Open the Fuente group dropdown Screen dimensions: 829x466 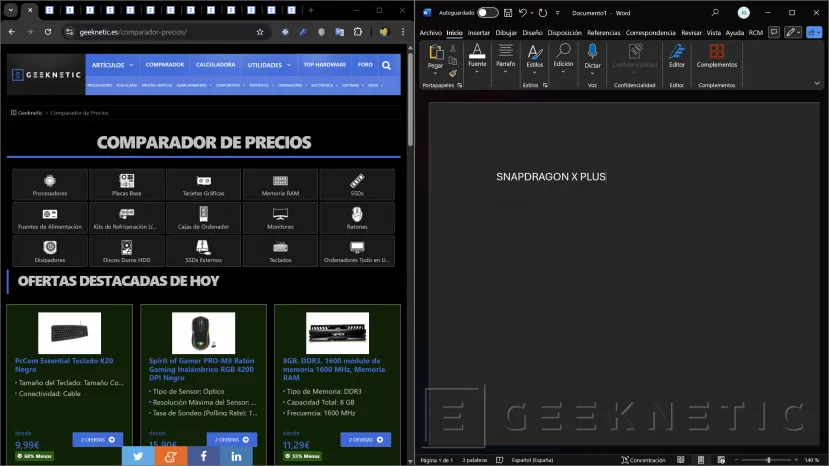(477, 58)
